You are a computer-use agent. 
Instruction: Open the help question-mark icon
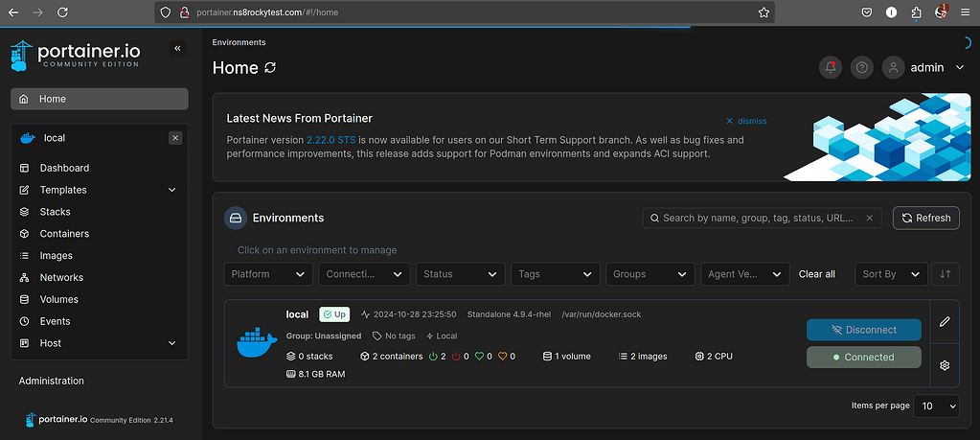(862, 67)
